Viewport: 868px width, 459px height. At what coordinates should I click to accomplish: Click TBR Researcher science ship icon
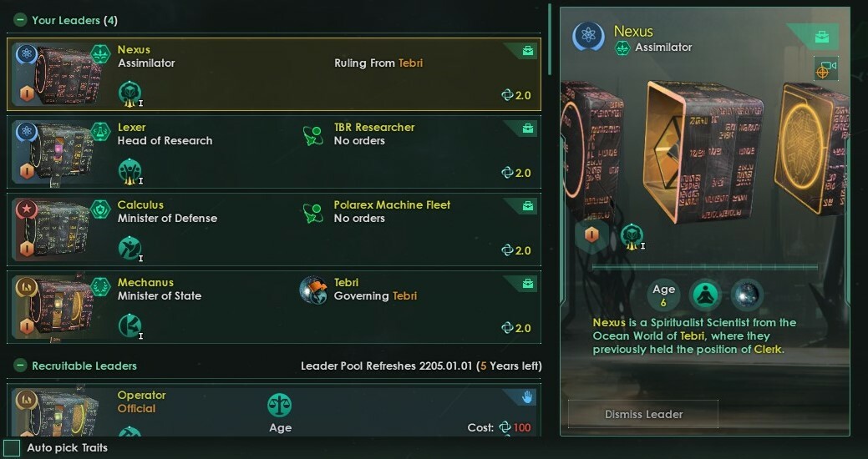(313, 134)
